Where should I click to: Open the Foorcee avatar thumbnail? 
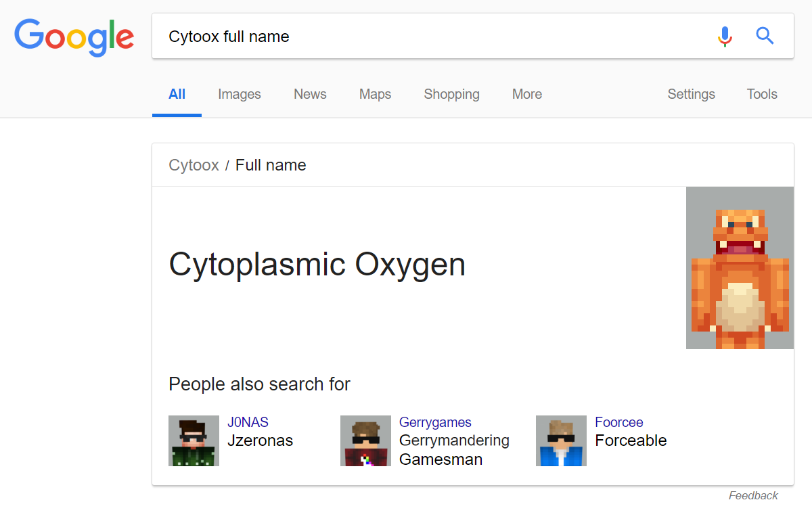(561, 440)
